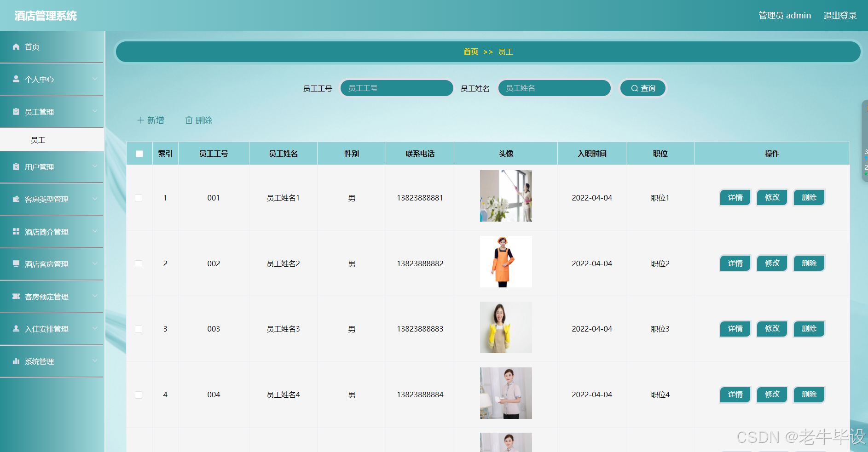Expand the 入住安排管理 menu chevron
This screenshot has width=868, height=452.
[95, 328]
